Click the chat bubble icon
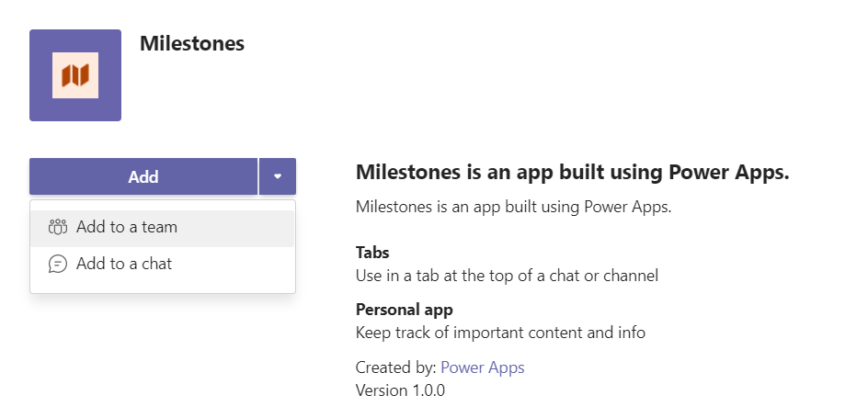868x418 pixels. [58, 264]
